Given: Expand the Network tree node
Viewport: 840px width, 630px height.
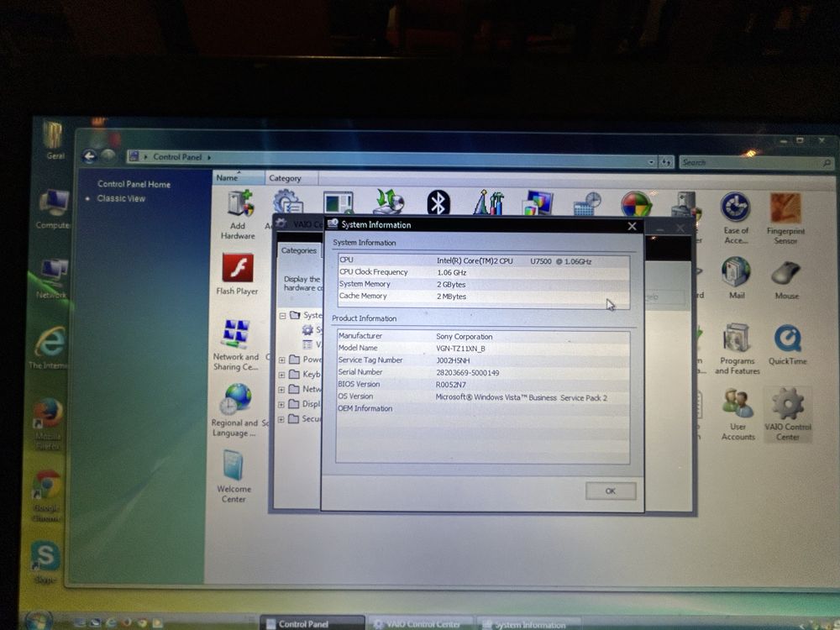Looking at the screenshot, I should tap(281, 390).
